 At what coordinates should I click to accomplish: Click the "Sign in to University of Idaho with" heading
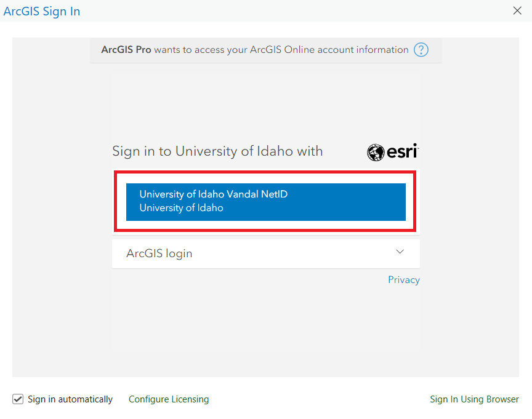[x=217, y=151]
